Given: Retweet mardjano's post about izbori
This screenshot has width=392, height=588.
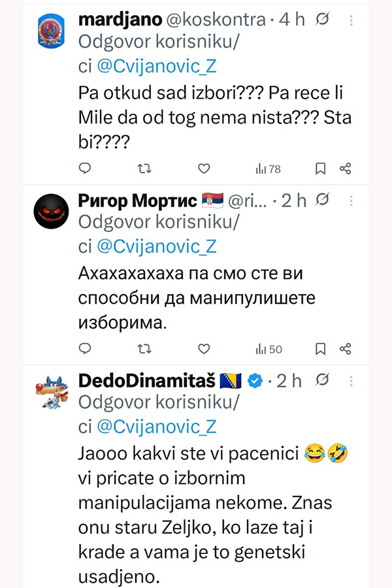Looking at the screenshot, I should pyautogui.click(x=145, y=169).
